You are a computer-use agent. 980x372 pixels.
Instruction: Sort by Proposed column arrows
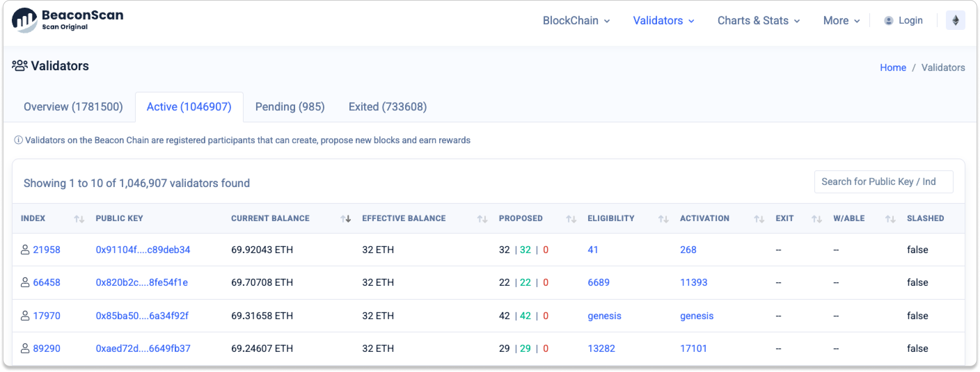point(571,219)
